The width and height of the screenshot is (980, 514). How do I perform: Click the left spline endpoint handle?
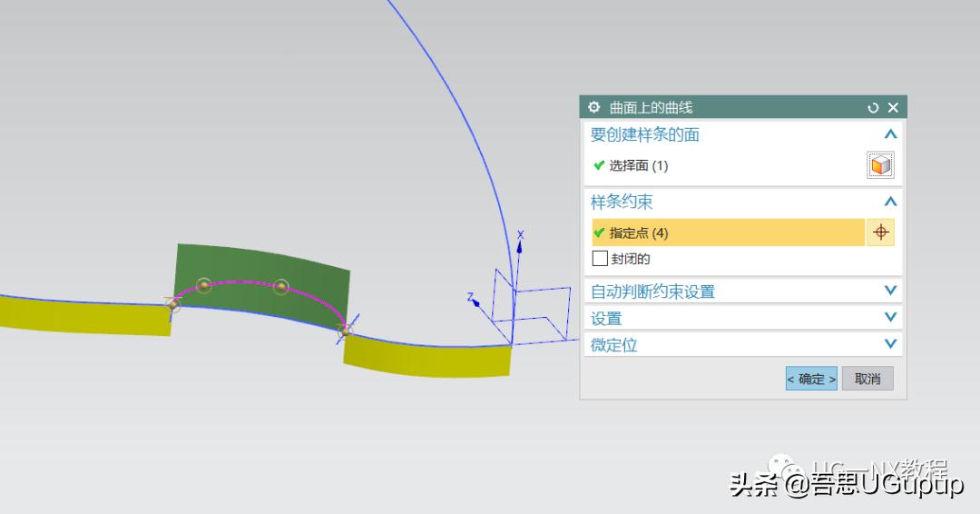click(173, 304)
